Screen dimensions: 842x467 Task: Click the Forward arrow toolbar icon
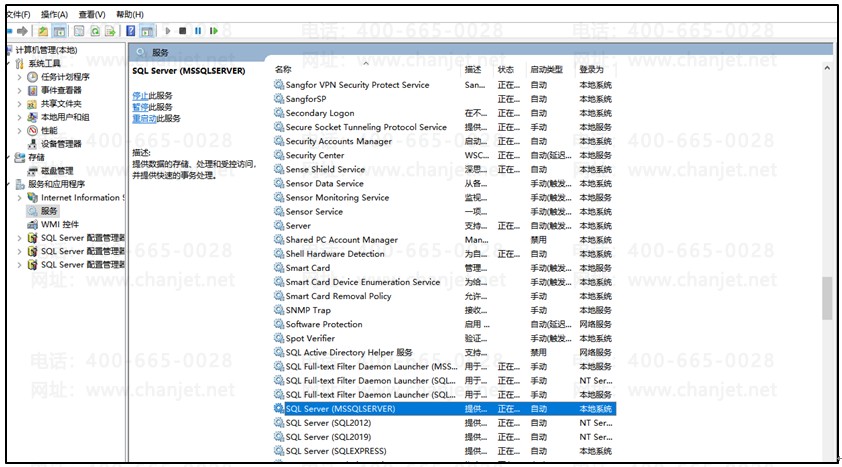[22, 31]
